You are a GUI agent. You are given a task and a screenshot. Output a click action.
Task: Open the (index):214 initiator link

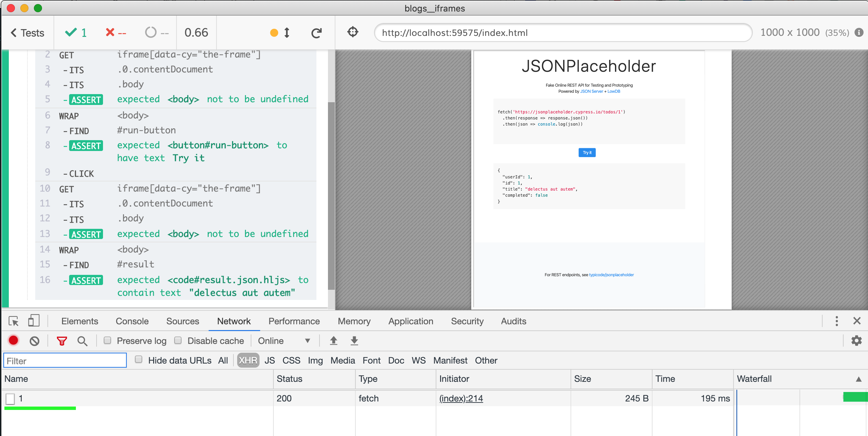point(461,398)
